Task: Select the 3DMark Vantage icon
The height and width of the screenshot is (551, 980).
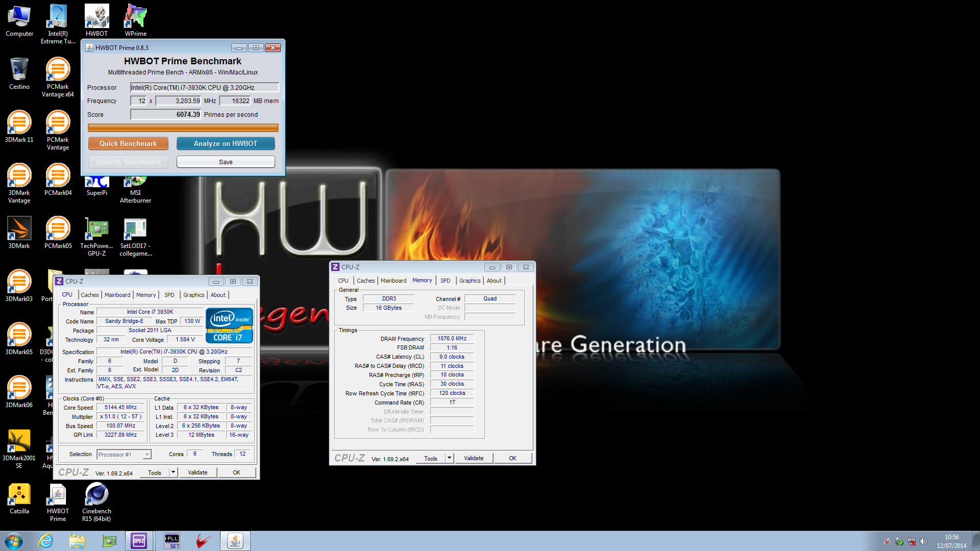Action: pos(19,184)
